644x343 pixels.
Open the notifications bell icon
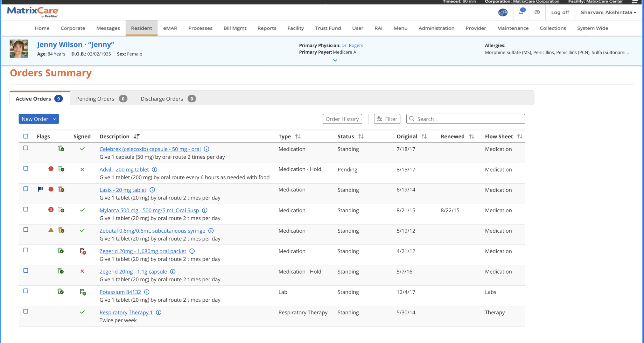(x=521, y=12)
